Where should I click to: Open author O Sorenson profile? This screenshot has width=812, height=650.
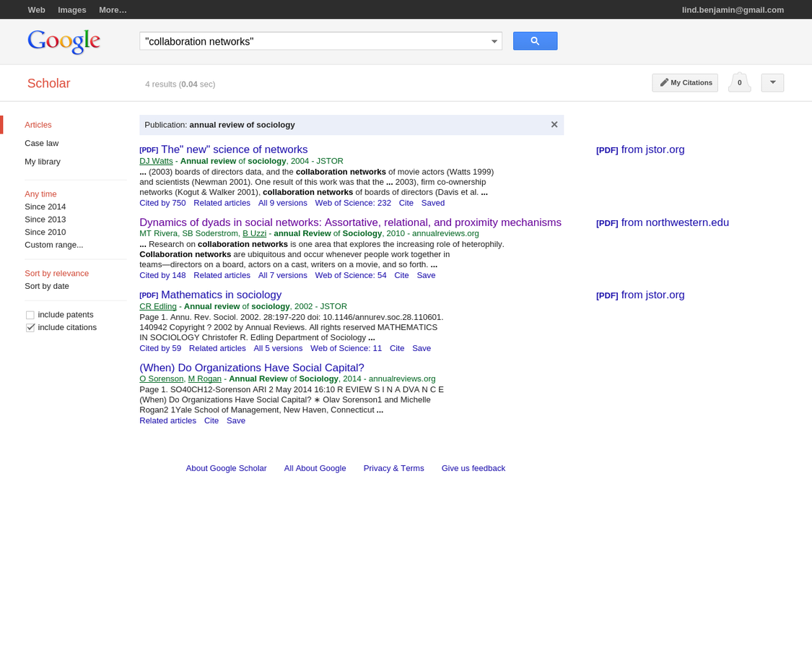(x=161, y=379)
